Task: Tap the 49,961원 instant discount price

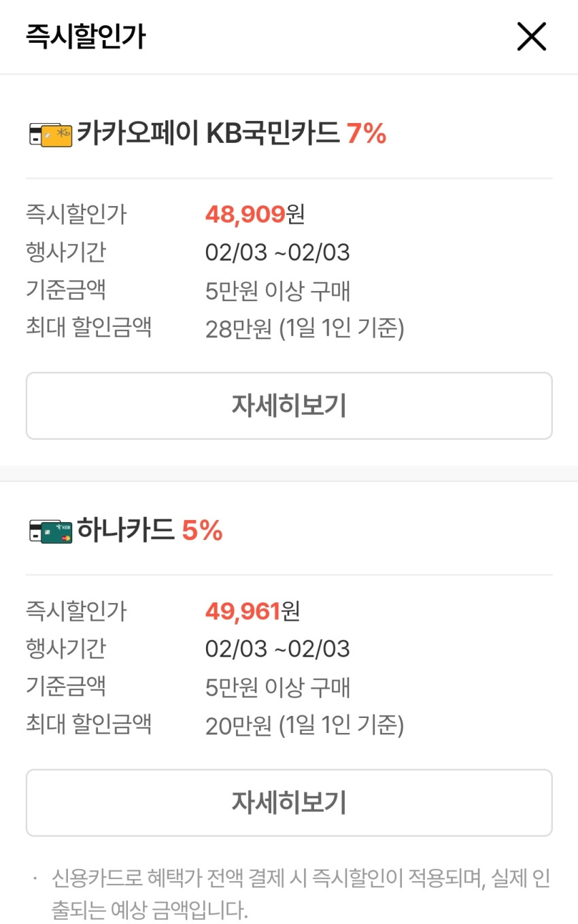Action: 252,611
